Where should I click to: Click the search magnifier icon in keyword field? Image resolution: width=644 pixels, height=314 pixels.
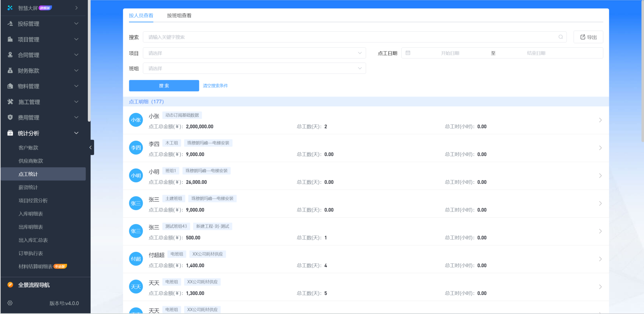pyautogui.click(x=560, y=37)
